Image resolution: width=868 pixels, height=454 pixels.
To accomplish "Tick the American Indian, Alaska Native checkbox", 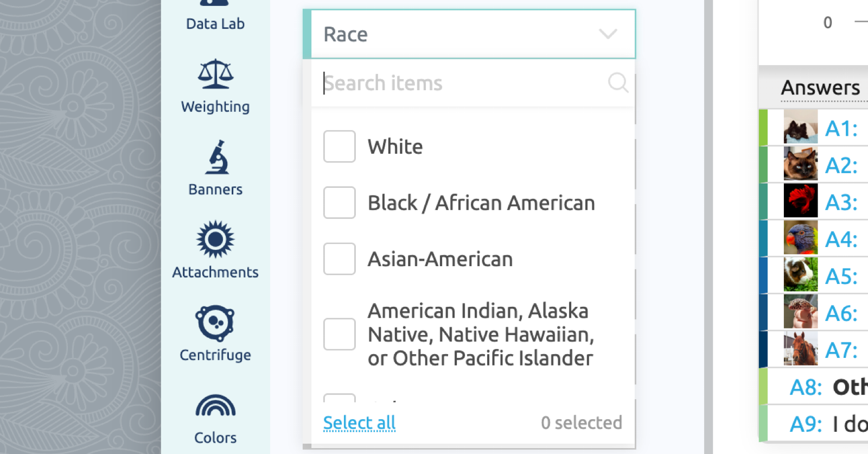I will pyautogui.click(x=340, y=335).
